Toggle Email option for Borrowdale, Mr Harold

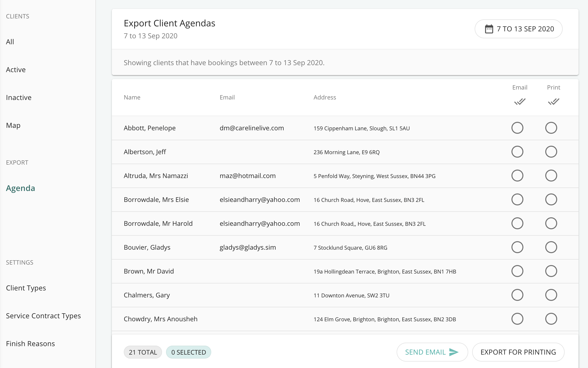click(517, 223)
